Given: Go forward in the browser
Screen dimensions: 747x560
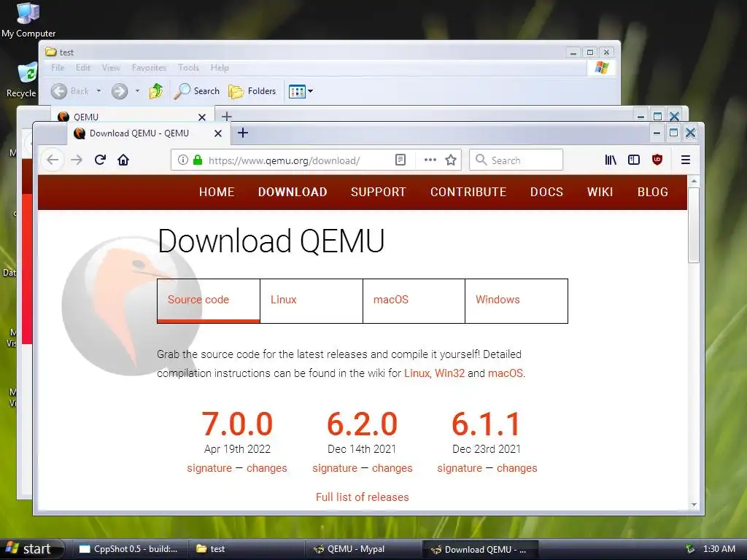Looking at the screenshot, I should click(x=77, y=160).
